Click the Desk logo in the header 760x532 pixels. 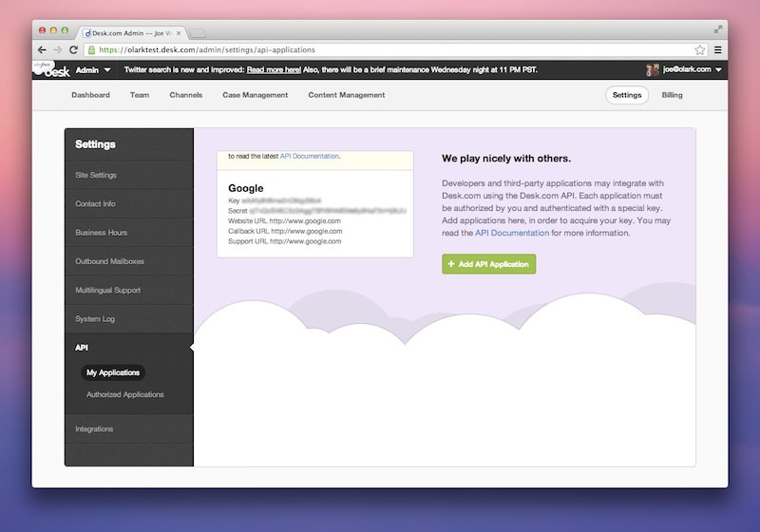(x=49, y=69)
